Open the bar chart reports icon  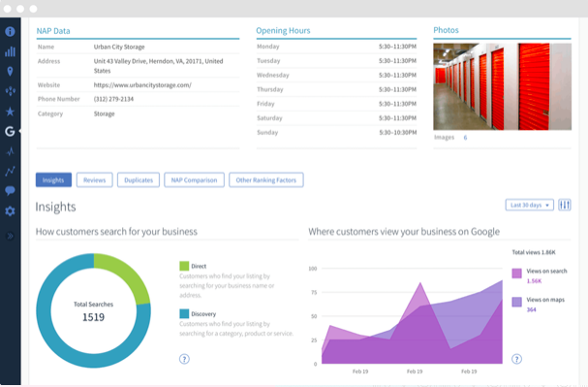(x=10, y=51)
